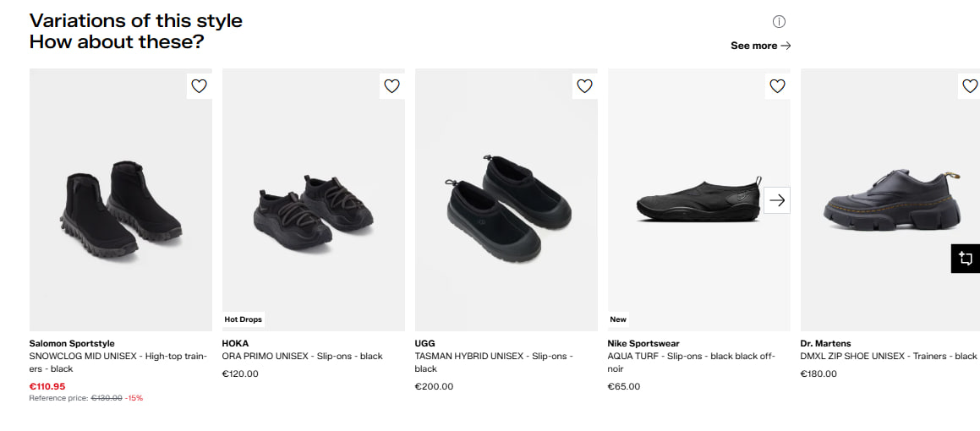This screenshot has width=980, height=431.
Task: Open the See more link
Action: 760,46
